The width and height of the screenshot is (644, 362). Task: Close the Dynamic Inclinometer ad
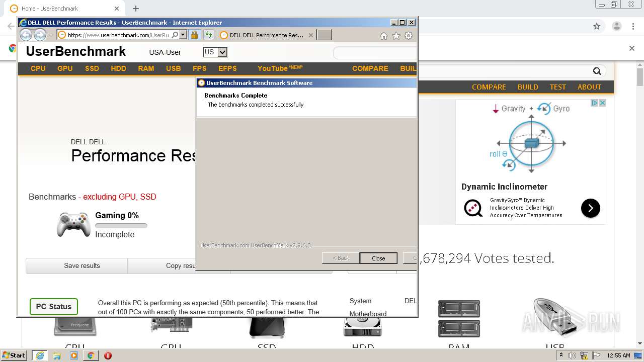pos(602,103)
